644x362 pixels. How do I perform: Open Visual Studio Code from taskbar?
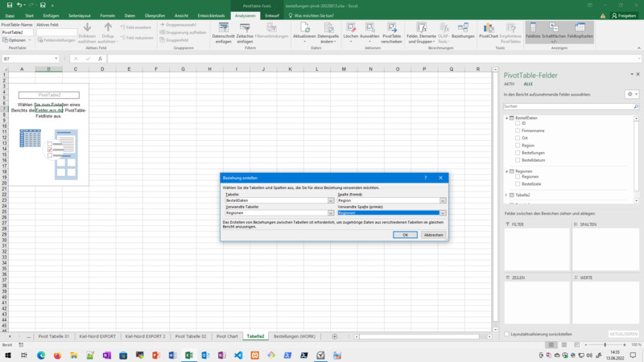click(238, 355)
